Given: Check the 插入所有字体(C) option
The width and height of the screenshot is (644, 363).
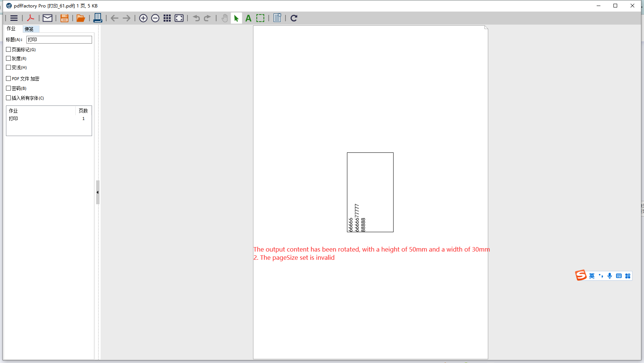Looking at the screenshot, I should [x=8, y=98].
